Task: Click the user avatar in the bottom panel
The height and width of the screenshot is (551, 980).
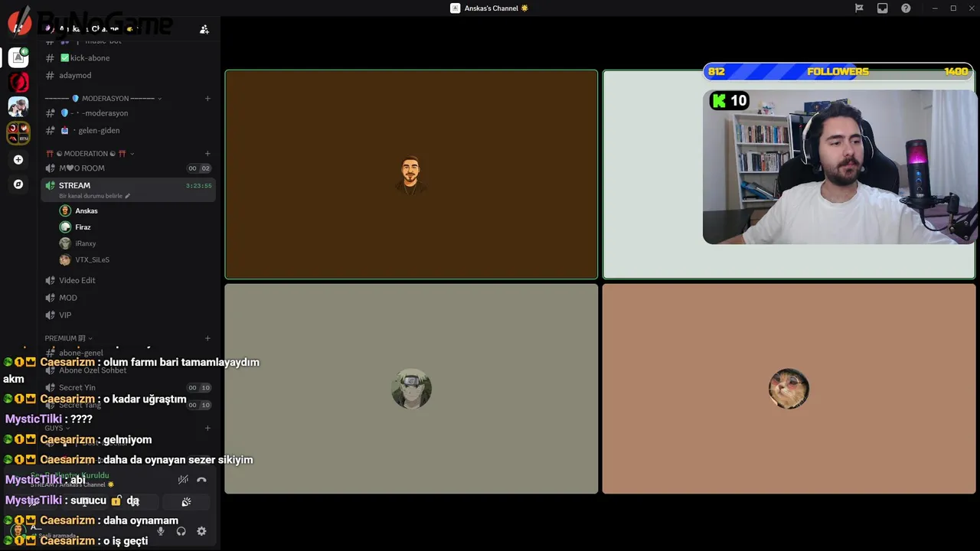Action: (18, 530)
